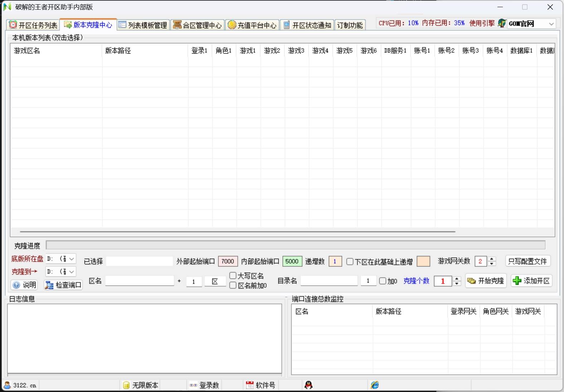Click the 版本路径 column header in version list

click(x=145, y=50)
